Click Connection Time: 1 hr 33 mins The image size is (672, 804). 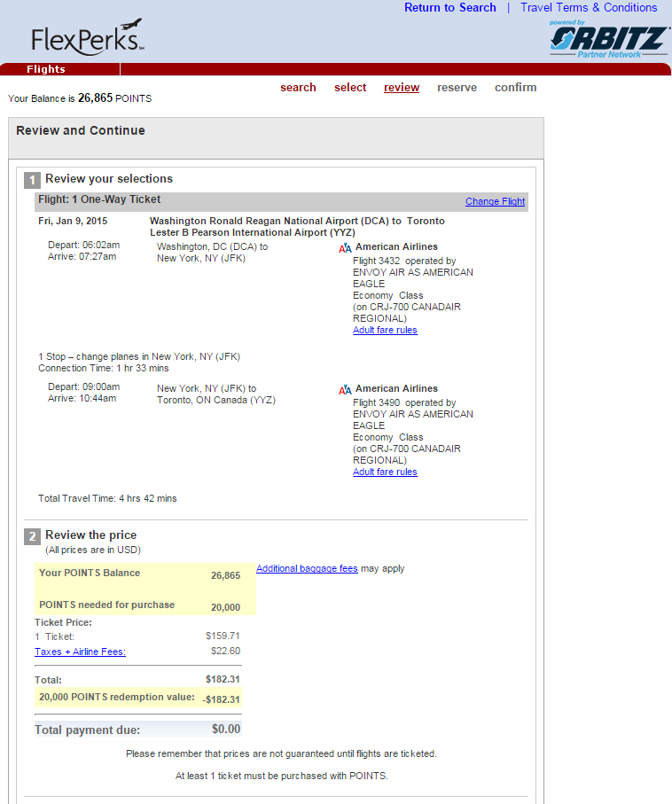click(104, 368)
